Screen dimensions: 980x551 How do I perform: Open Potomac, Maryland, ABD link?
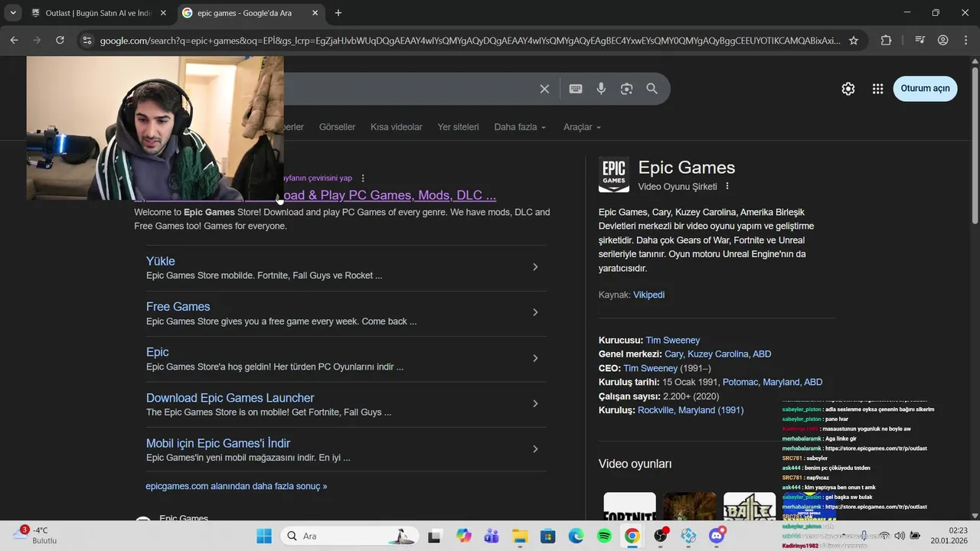click(x=773, y=382)
